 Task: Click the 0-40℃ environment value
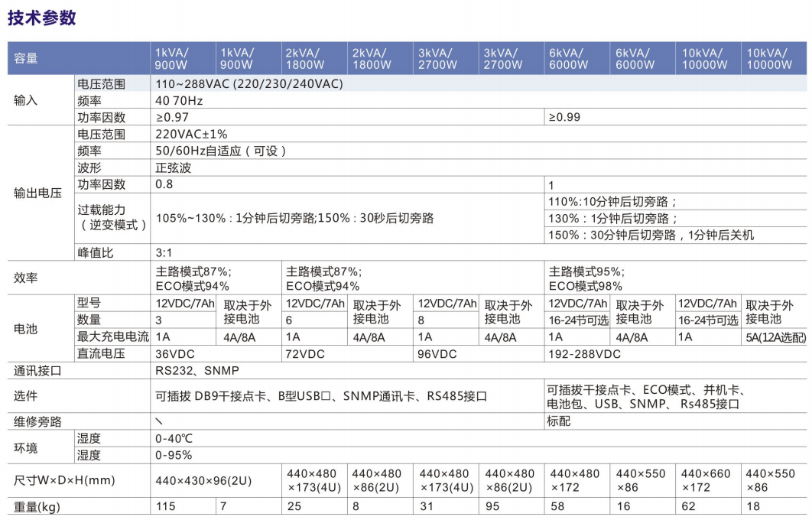tap(174, 439)
